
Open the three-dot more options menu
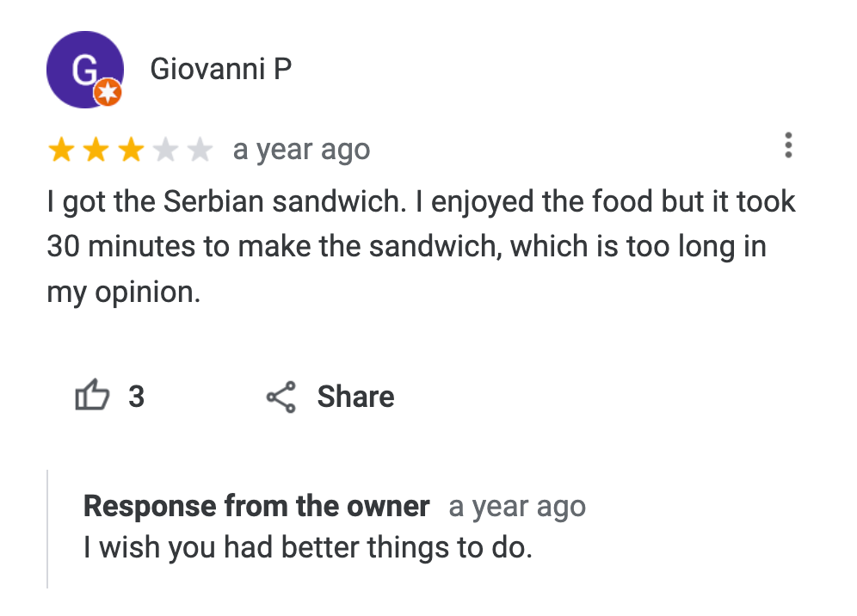(x=788, y=145)
